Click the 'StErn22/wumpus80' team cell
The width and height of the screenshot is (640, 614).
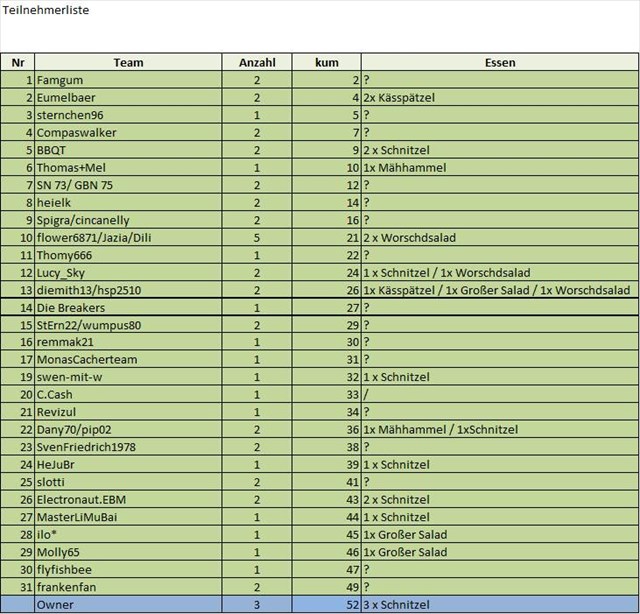click(x=128, y=325)
